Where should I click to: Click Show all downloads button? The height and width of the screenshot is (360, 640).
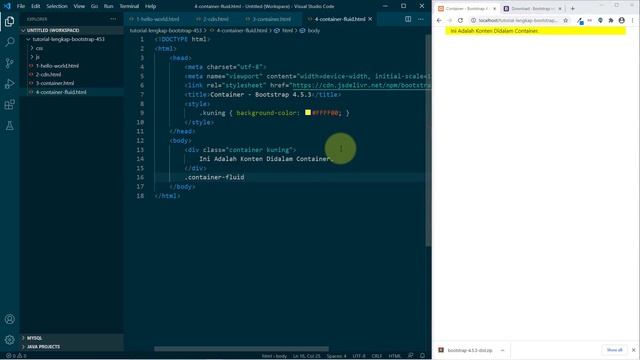(614, 350)
